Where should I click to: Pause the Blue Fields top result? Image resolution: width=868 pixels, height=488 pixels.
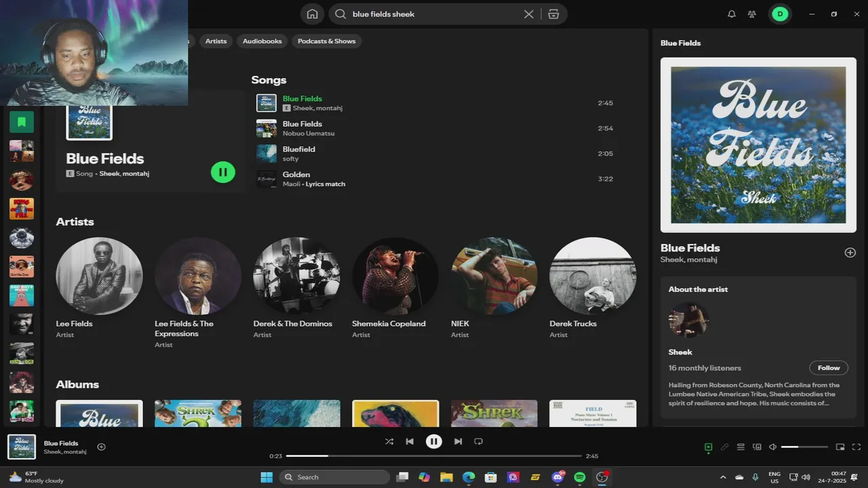pyautogui.click(x=223, y=172)
